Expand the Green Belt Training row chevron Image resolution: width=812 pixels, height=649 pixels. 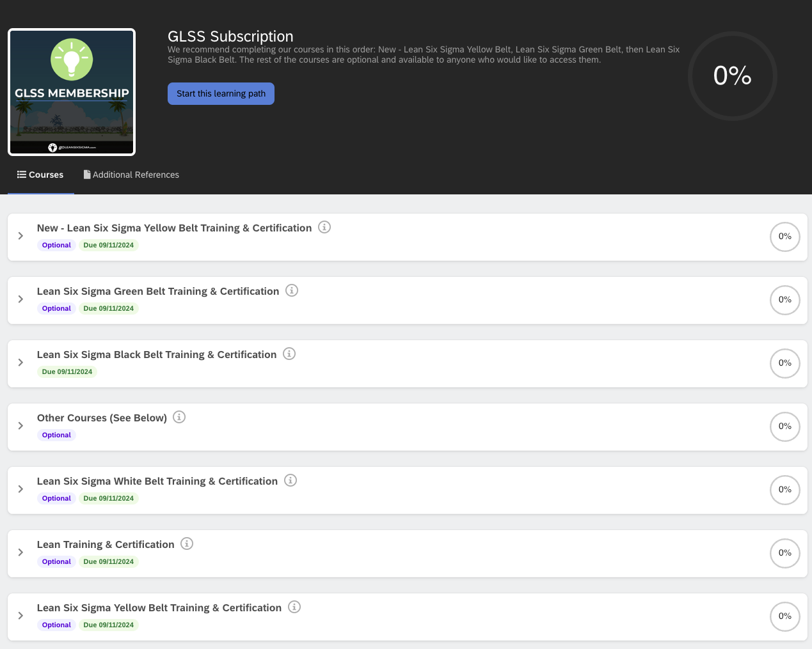20,299
